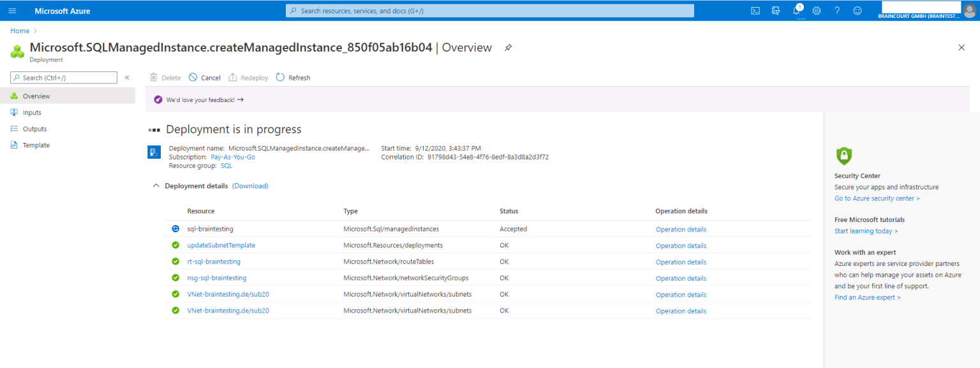The width and height of the screenshot is (980, 368).
Task: Select Outputs in the sidebar
Action: coord(34,129)
